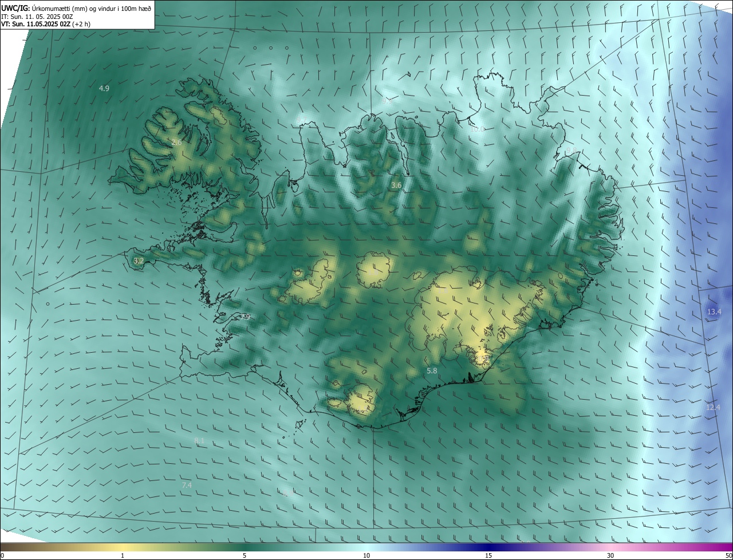
Task: Click the 4.9 value label northwest of Iceland
Action: 104,88
